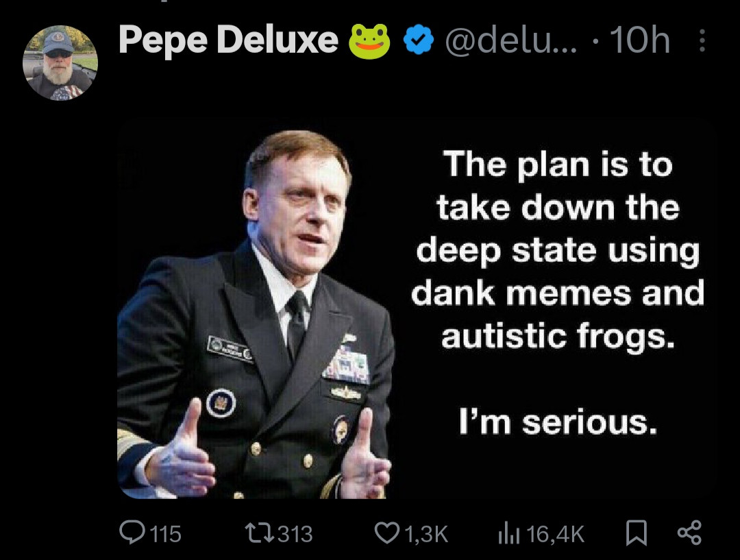Click the 1,3K likes count
This screenshot has width=740, height=560.
tap(426, 533)
